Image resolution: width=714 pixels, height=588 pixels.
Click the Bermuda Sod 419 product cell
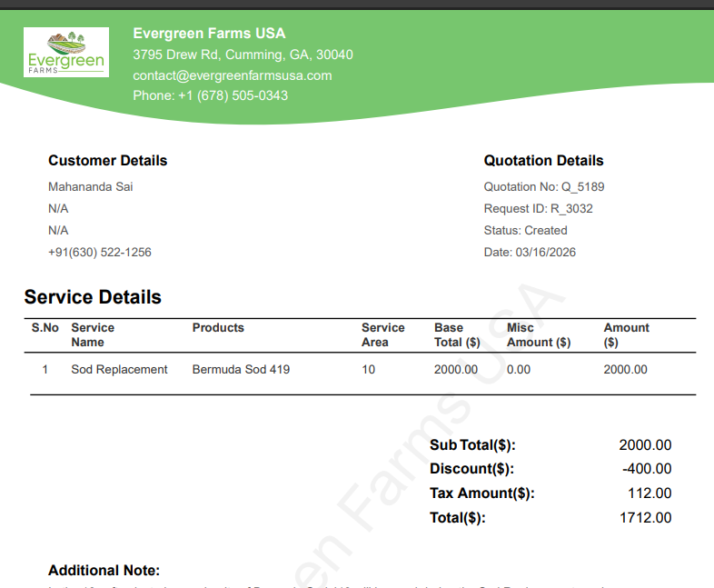click(241, 370)
